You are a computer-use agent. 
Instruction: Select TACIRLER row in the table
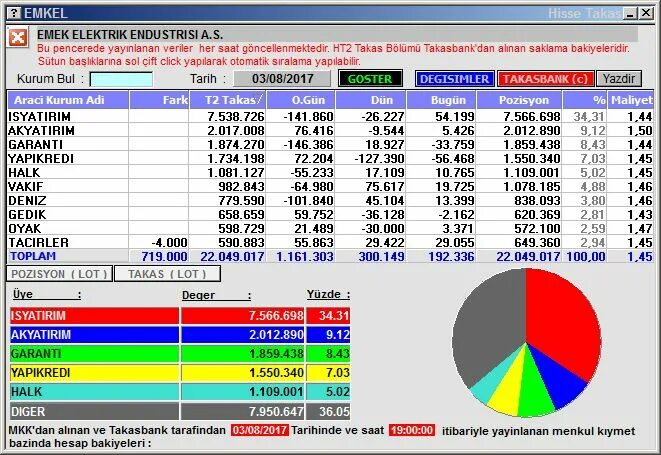pos(330,242)
